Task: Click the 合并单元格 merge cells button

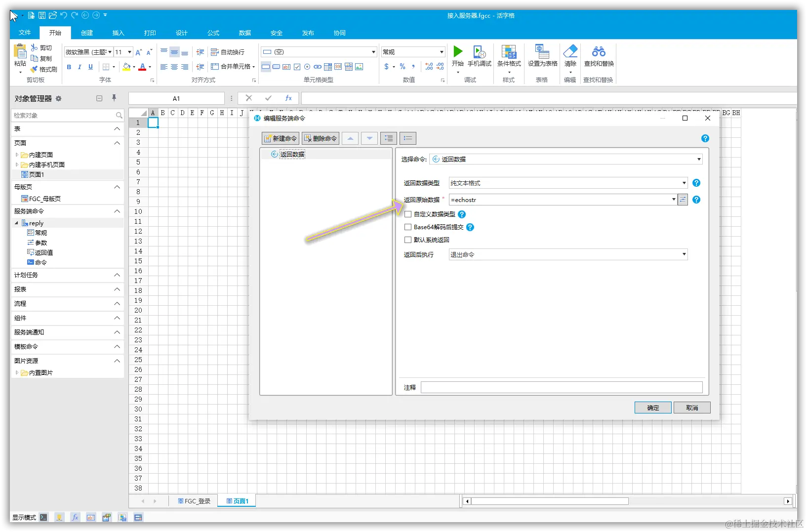Action: tap(233, 66)
